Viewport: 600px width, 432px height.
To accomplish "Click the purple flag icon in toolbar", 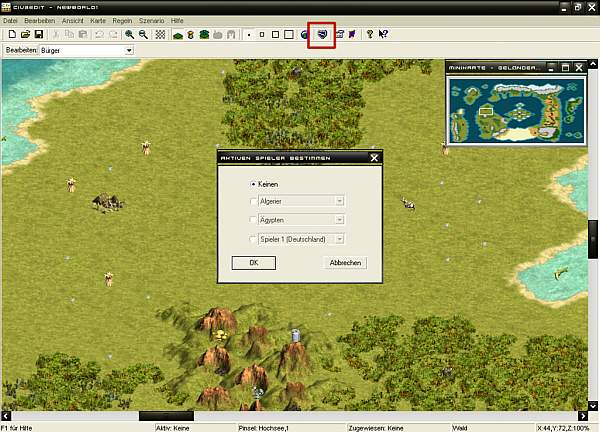I will (352, 34).
